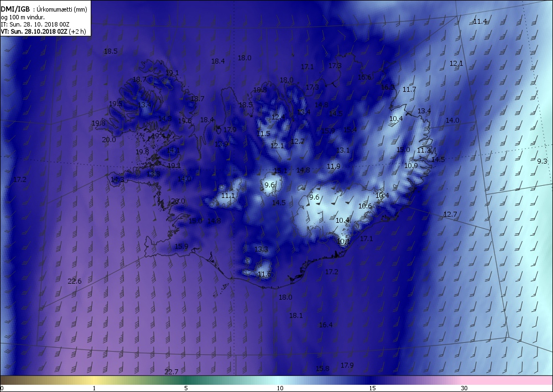The height and width of the screenshot is (392, 553).
Task: Click the 11.1 value label
Action: 228,195
